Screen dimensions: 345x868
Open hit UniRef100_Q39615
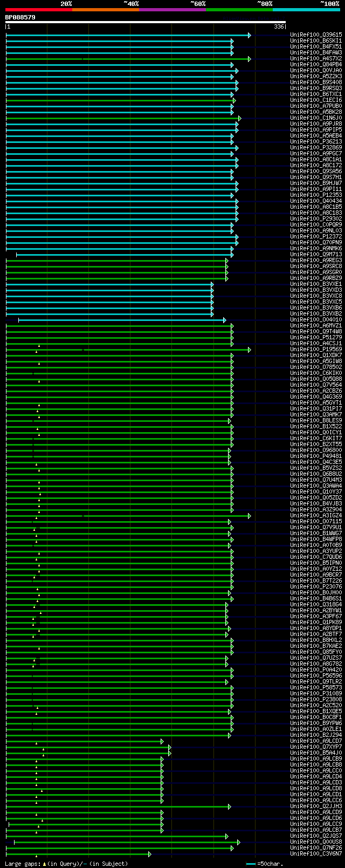pos(316,35)
